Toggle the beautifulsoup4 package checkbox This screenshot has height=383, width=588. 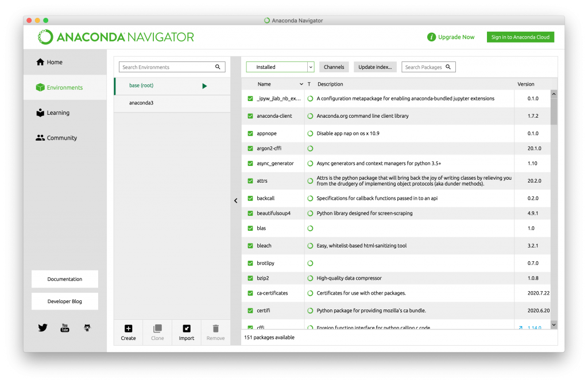(250, 213)
